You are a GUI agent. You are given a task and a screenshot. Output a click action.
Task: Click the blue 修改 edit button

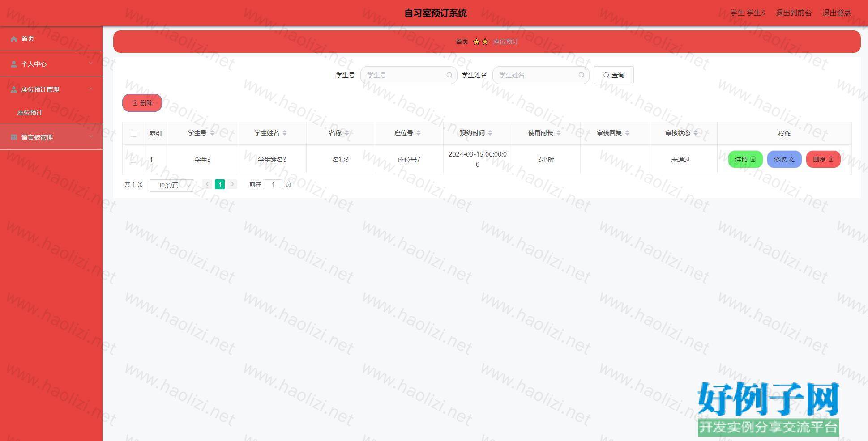[784, 159]
